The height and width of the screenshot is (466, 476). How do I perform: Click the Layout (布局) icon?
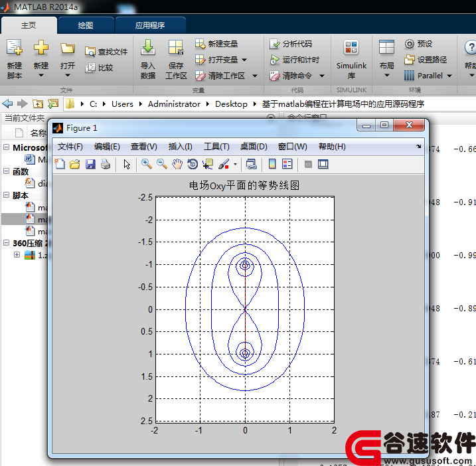point(386,47)
